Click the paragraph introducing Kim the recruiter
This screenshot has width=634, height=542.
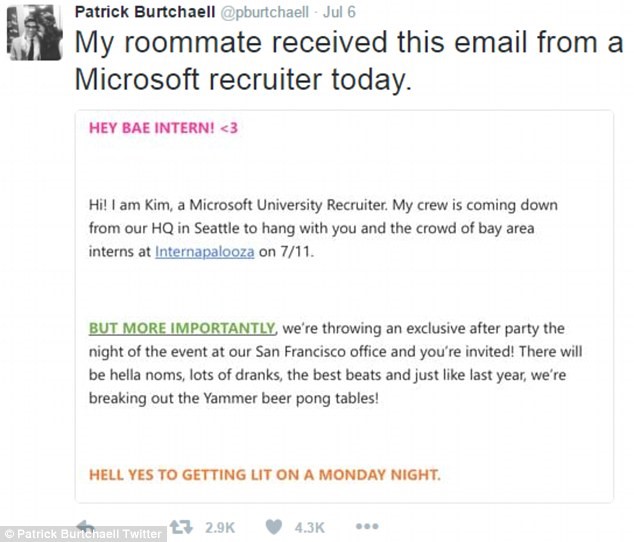(323, 228)
